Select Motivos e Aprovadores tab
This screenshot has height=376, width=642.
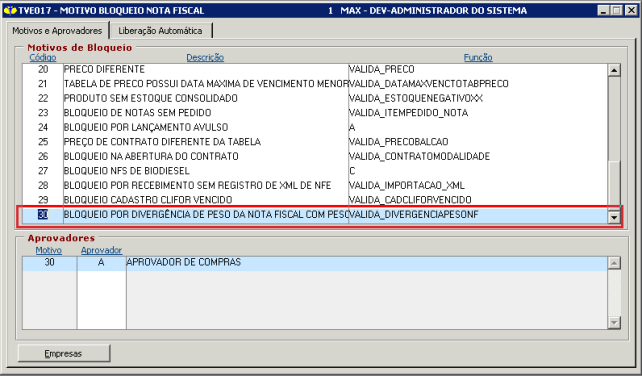[x=57, y=31]
